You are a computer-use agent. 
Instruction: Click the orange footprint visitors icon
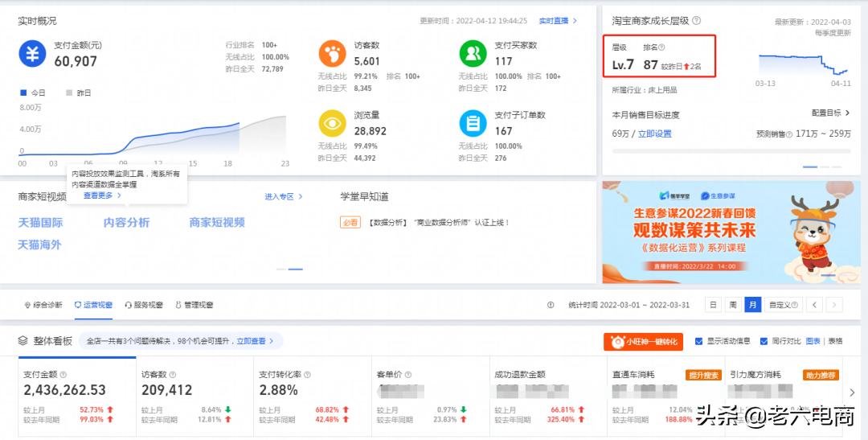[332, 54]
